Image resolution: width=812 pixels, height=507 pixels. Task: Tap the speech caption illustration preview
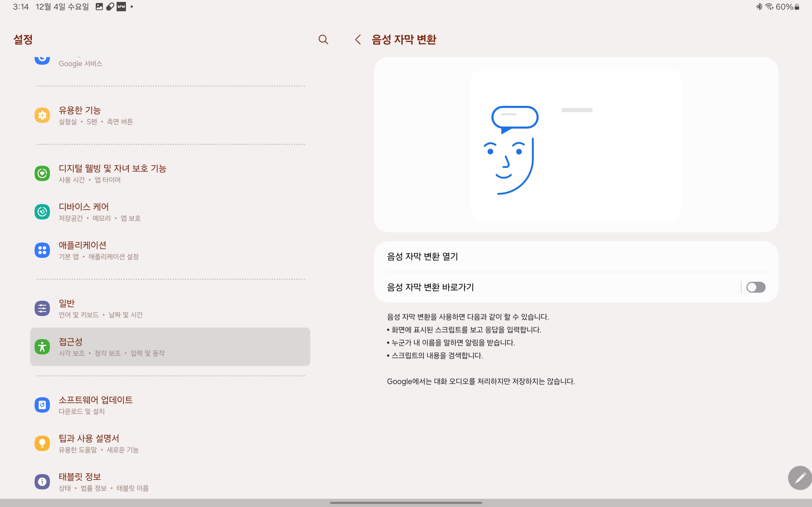(576, 145)
